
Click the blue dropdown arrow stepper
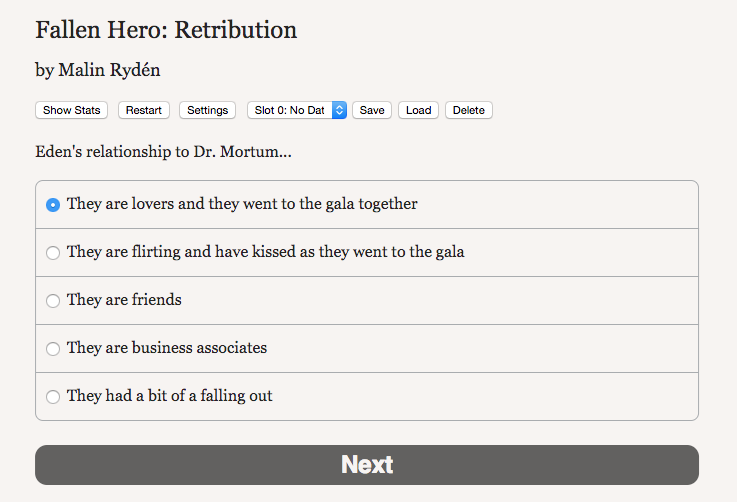(x=339, y=110)
